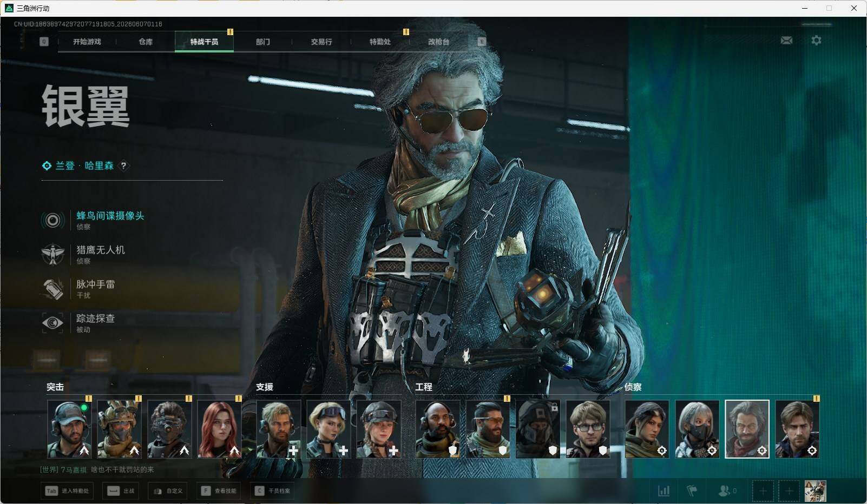
Task: Open the bar chart statistics icon
Action: tap(664, 491)
